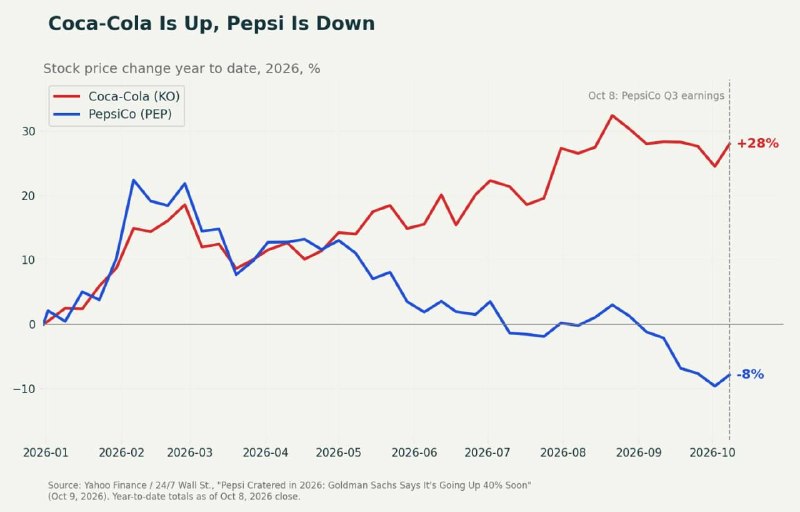Click the 2026-10 x-axis label
The height and width of the screenshot is (512, 800).
coord(712,453)
